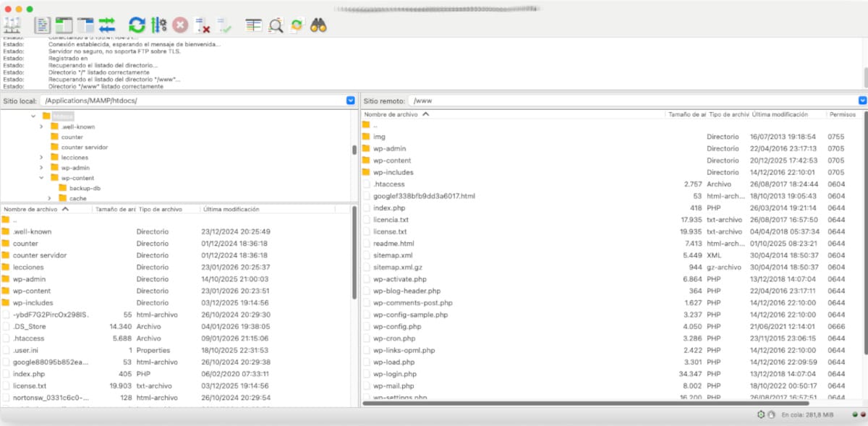This screenshot has height=426, width=868.
Task: Click the settings gear icon in the status bar
Action: (x=761, y=415)
